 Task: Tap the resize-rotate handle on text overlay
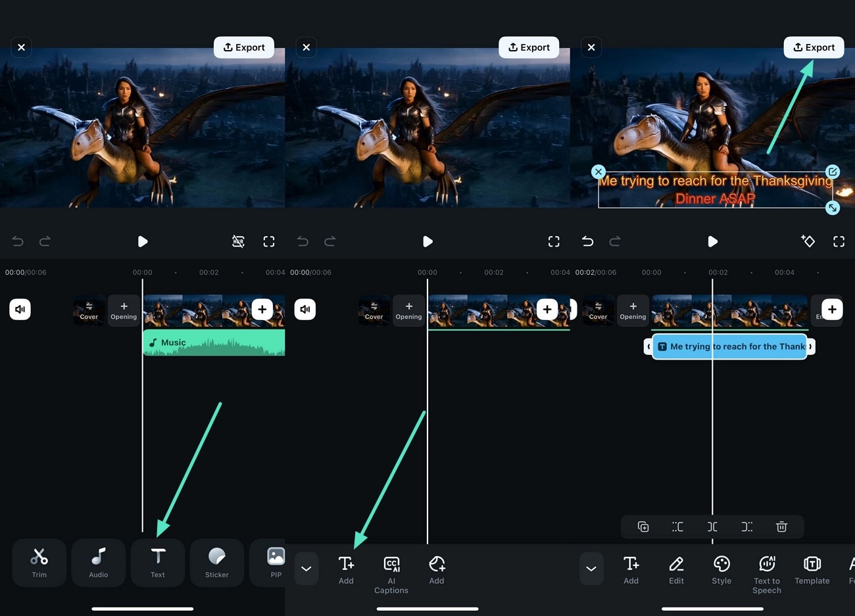pos(833,208)
